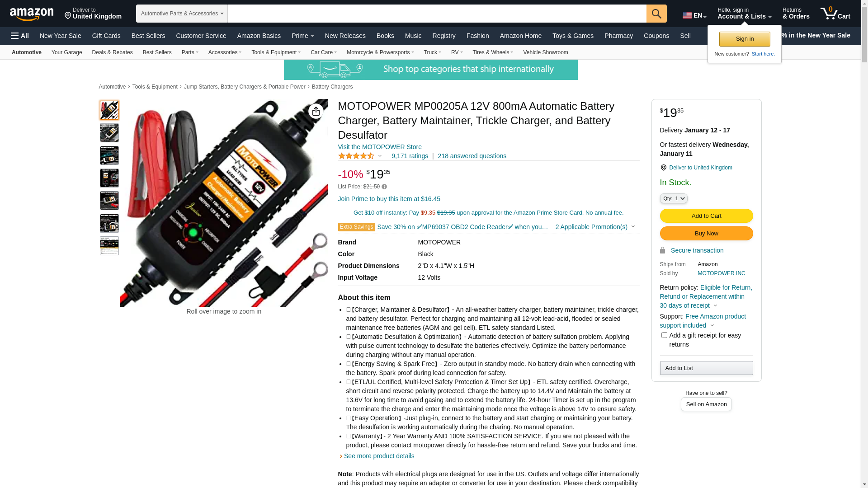This screenshot has width=868, height=488.
Task: Click the star rating icons
Action: point(356,156)
